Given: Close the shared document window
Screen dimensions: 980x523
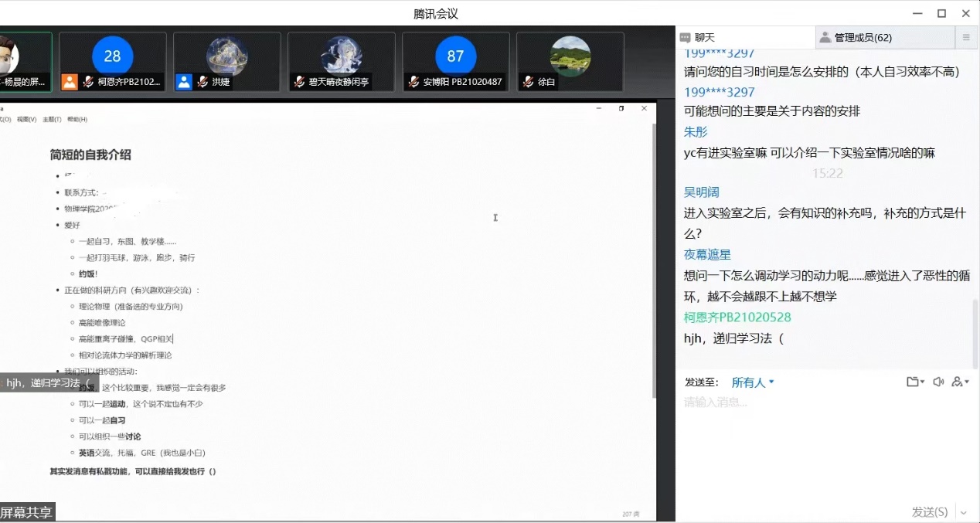Looking at the screenshot, I should point(644,109).
